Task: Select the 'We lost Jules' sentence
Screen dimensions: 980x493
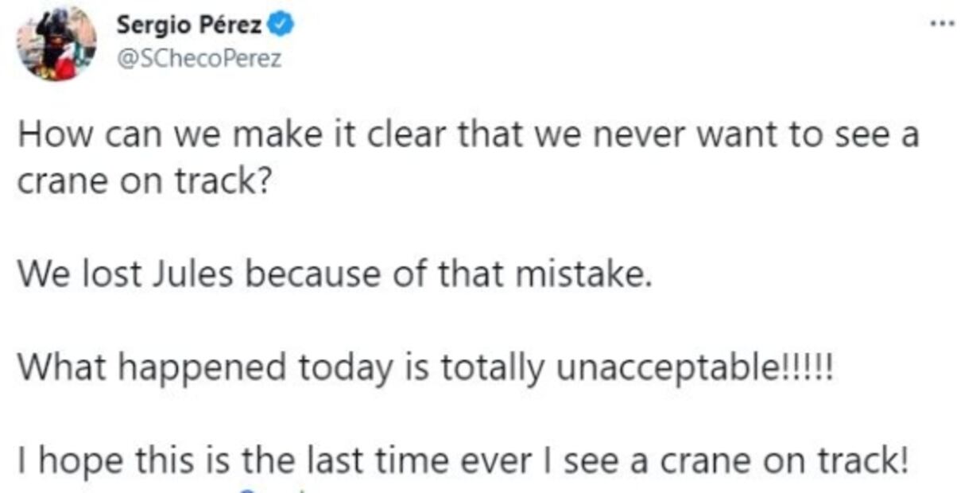Action: (x=334, y=275)
